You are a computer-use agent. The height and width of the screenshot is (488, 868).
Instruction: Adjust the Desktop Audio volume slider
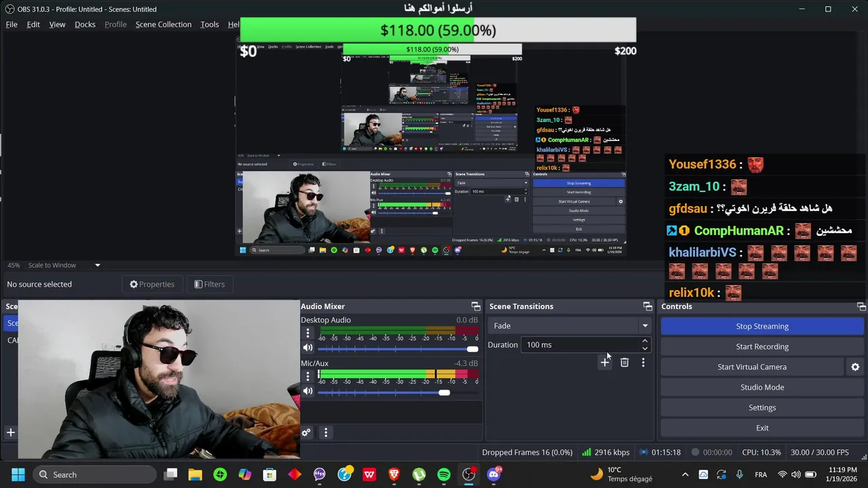[397, 348]
